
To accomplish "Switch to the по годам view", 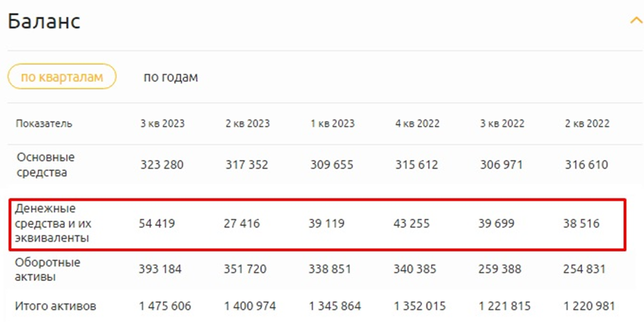I will pos(171,76).
